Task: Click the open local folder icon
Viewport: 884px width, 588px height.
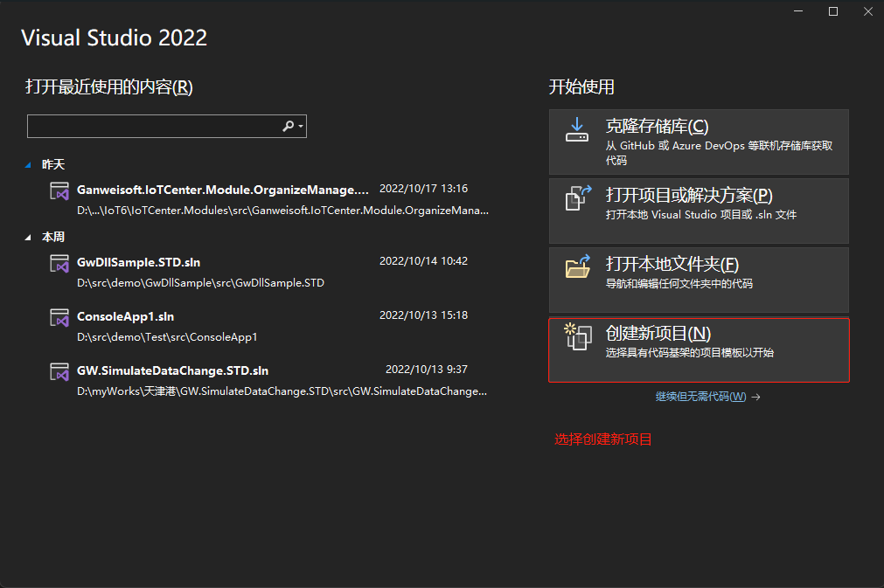Action: 578,266
